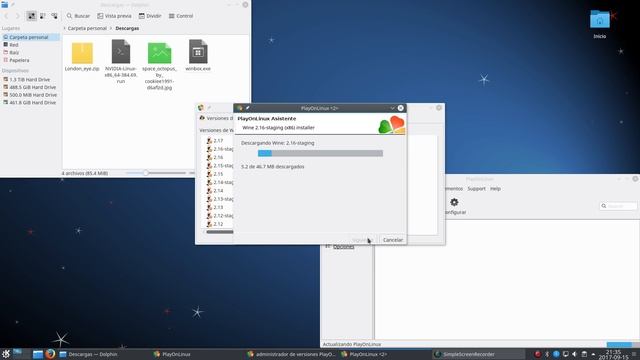Viewport: 640px width, 360px height.
Task: Switch to SimpleScreenRecorder taskbar entry
Action: click(478, 354)
